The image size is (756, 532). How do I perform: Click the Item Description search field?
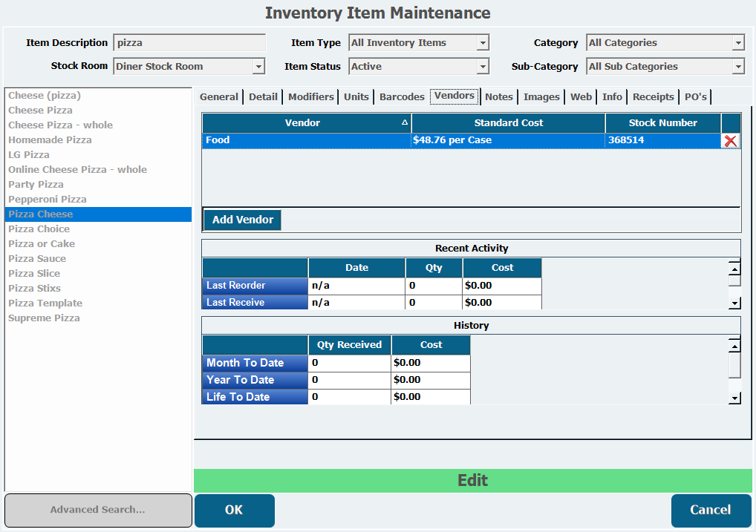(189, 43)
